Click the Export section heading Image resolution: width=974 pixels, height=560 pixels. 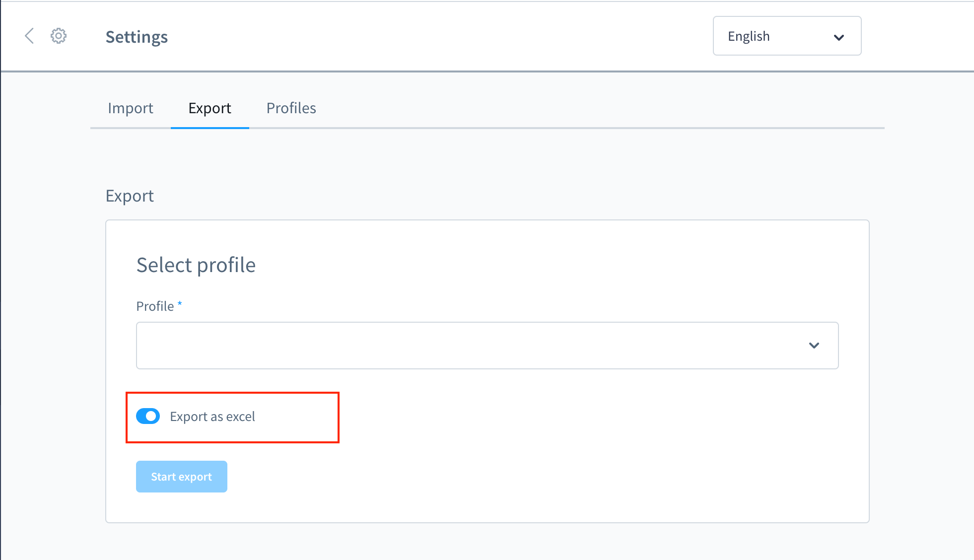click(130, 196)
